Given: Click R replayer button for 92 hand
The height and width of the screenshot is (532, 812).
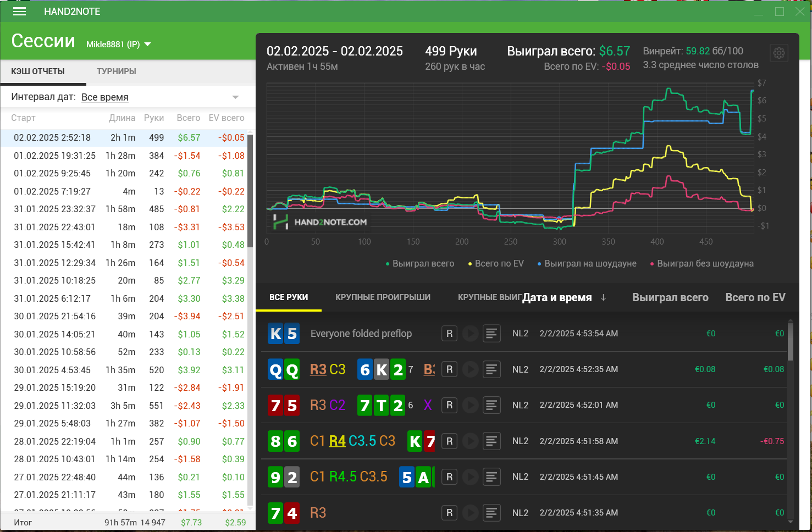Looking at the screenshot, I should pyautogui.click(x=449, y=476).
